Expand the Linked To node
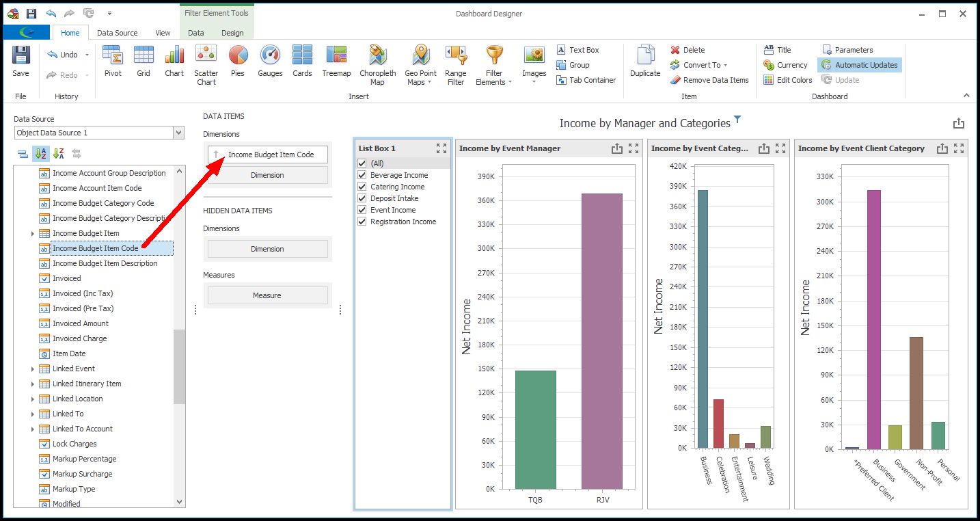The width and height of the screenshot is (980, 521). (32, 414)
